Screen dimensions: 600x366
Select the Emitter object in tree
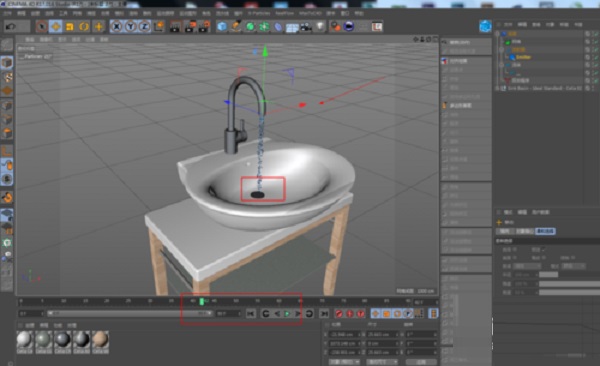click(x=523, y=57)
